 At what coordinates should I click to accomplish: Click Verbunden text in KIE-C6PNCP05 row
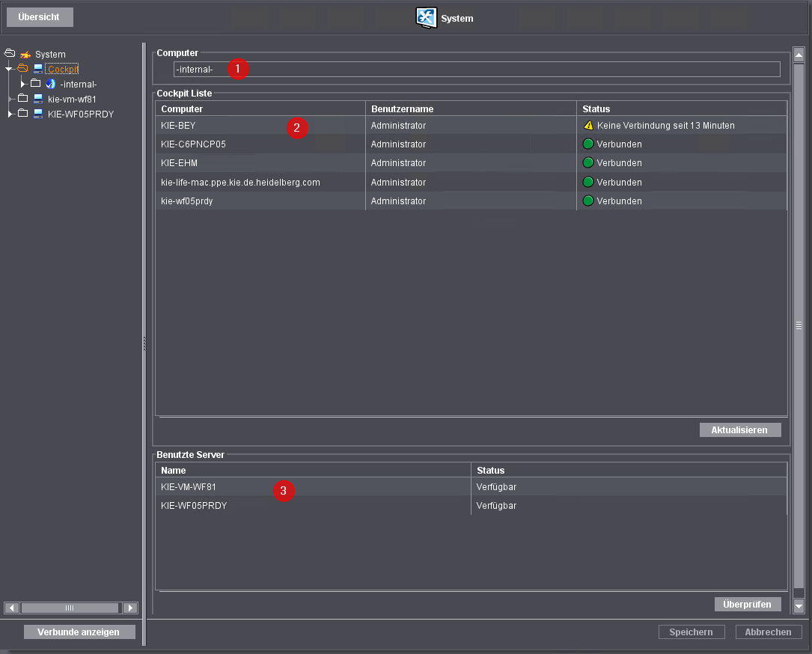(x=619, y=144)
